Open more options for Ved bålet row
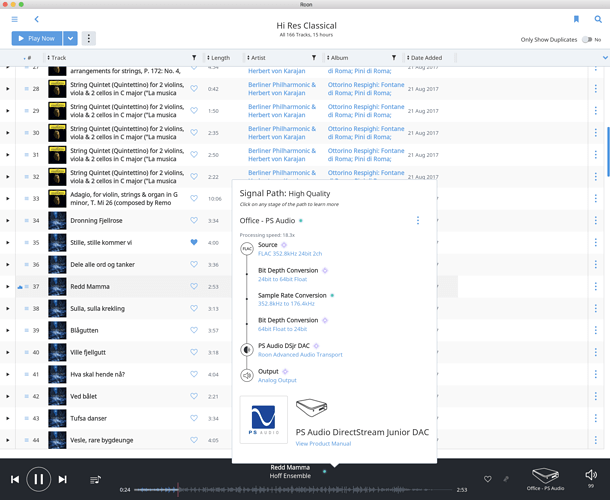The image size is (610, 500). [596, 396]
